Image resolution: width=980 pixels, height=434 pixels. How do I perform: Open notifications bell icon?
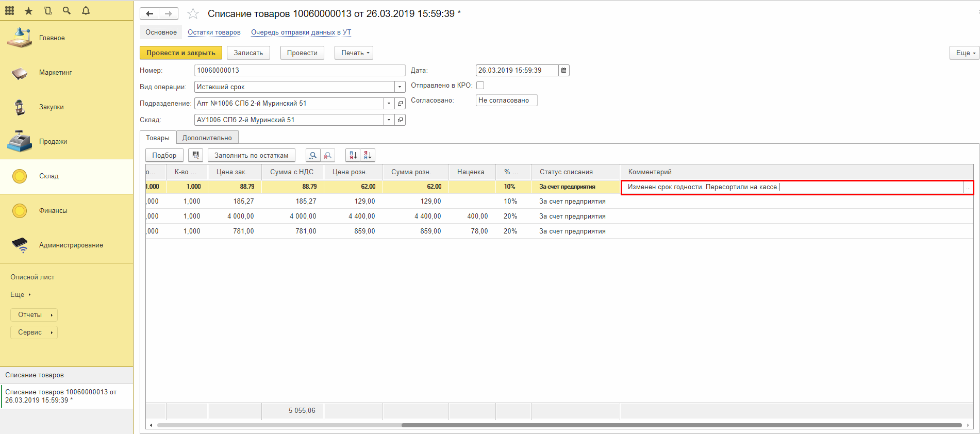[x=86, y=10]
